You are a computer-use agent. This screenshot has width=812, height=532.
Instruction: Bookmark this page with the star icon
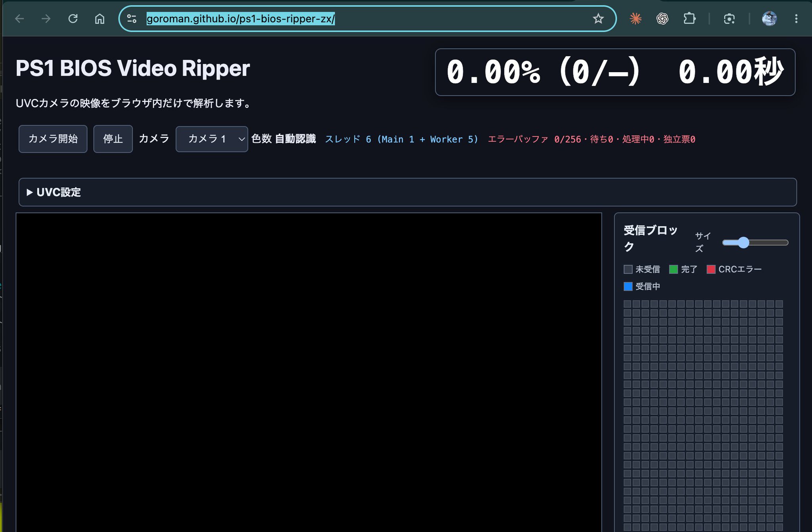click(598, 19)
